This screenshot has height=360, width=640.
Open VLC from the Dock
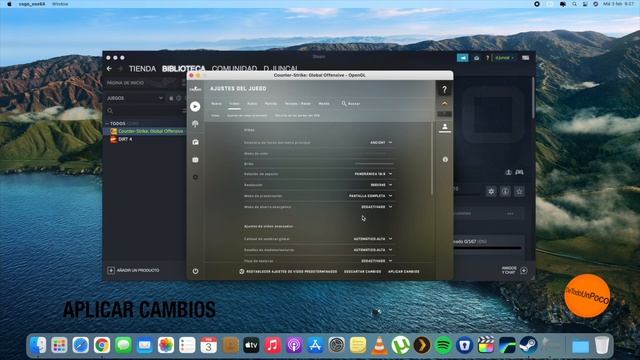point(379,345)
